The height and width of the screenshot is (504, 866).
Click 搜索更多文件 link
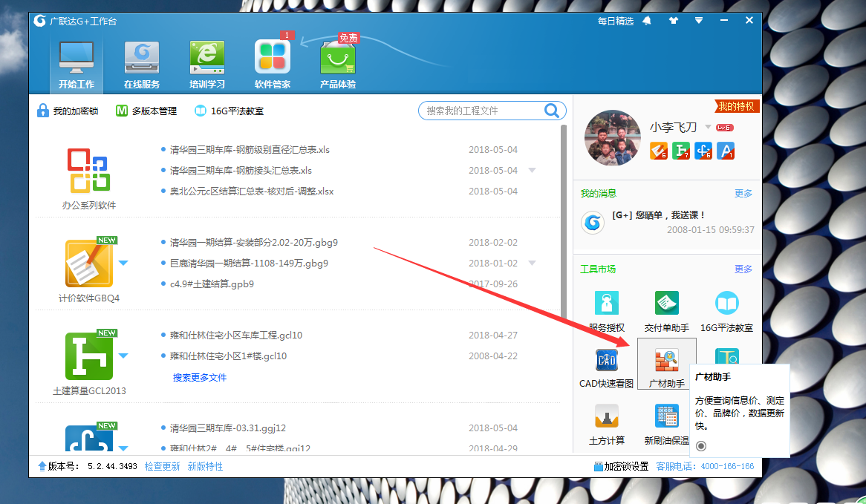tap(199, 378)
